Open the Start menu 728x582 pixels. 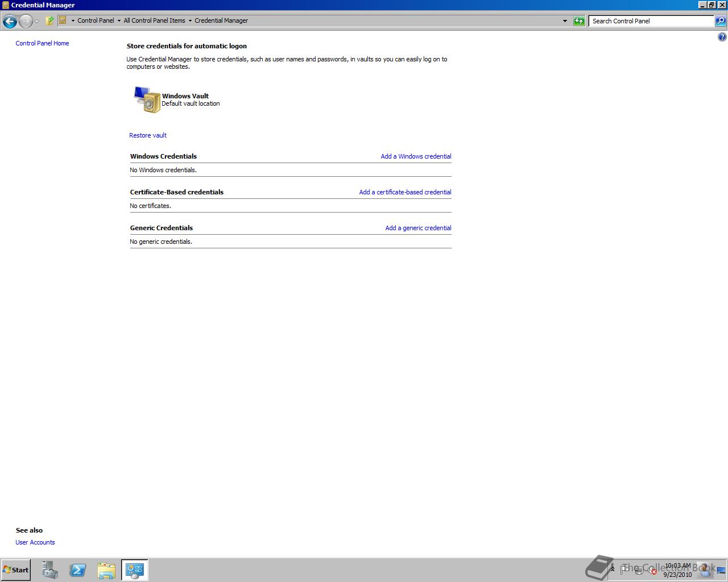pyautogui.click(x=16, y=570)
